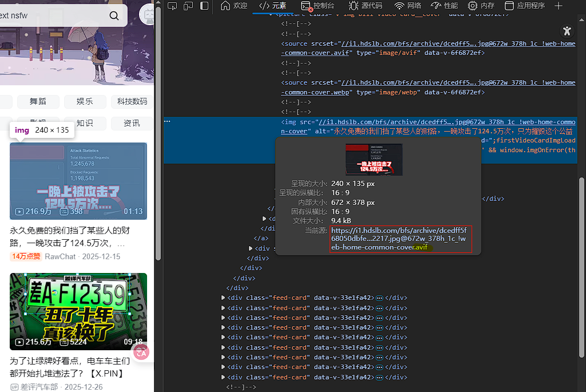Open the 欢迎 (Welcome) home tab

(x=233, y=6)
